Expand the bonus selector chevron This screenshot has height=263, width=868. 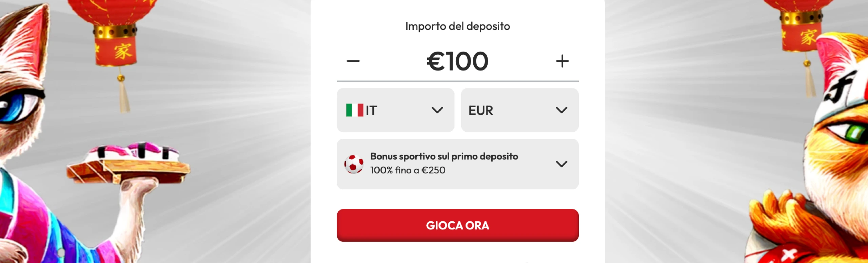point(561,164)
